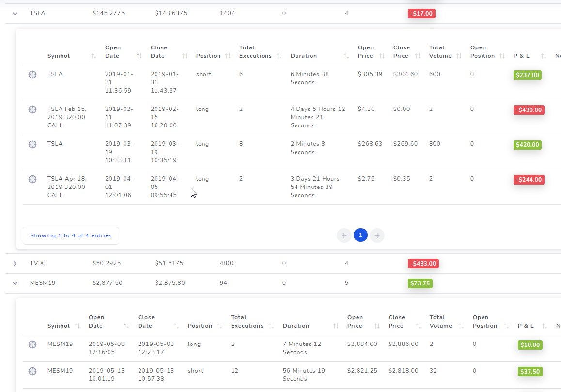Click '56 Minutes 19 Seconds' duration cell
561x392 pixels.
pos(304,375)
